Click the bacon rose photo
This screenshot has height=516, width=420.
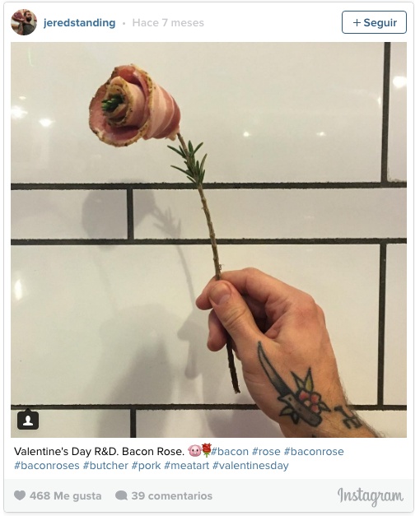(x=208, y=239)
